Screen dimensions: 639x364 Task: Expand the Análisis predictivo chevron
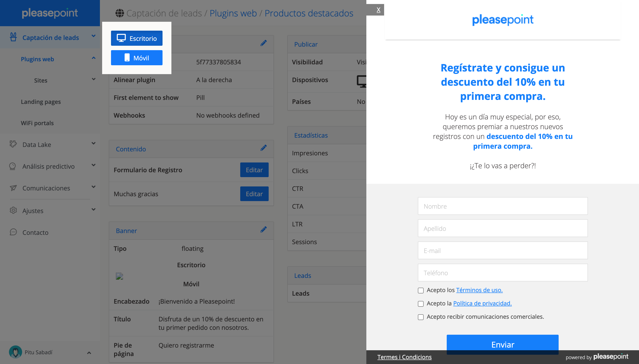pyautogui.click(x=93, y=165)
